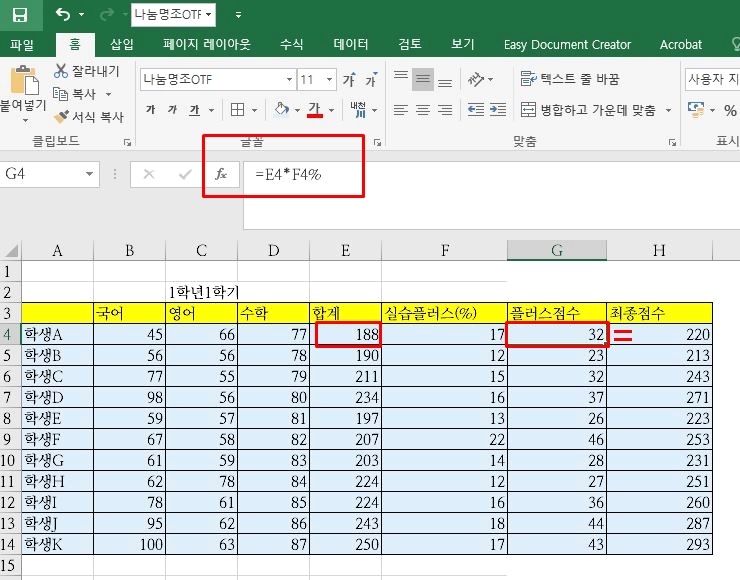Click the Copy (복사) icon
The width and height of the screenshot is (740, 580).
click(60, 94)
